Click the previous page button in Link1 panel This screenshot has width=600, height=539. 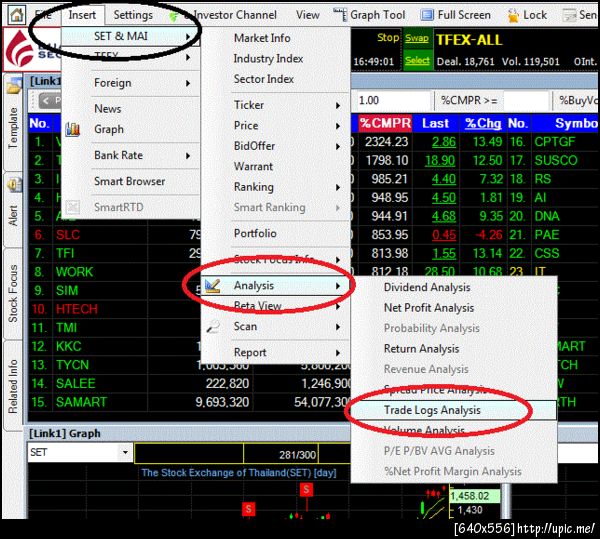[x=50, y=101]
